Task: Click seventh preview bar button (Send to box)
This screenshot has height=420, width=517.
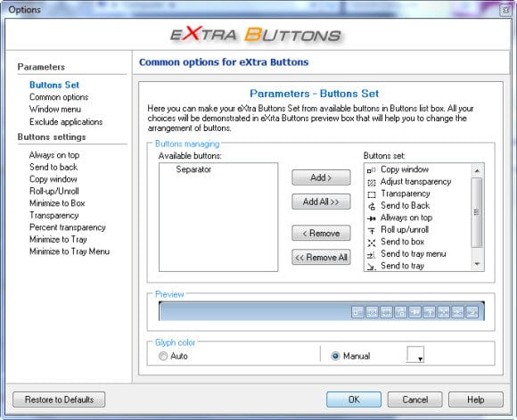Action: pos(444,312)
